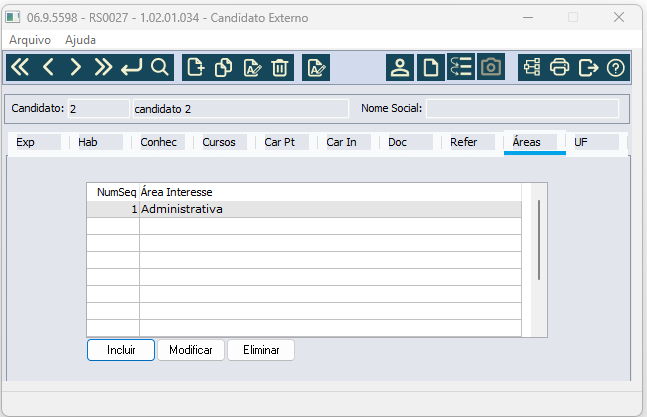Image resolution: width=647 pixels, height=417 pixels.
Task: Click the NumSeq column header
Action: coord(113,192)
